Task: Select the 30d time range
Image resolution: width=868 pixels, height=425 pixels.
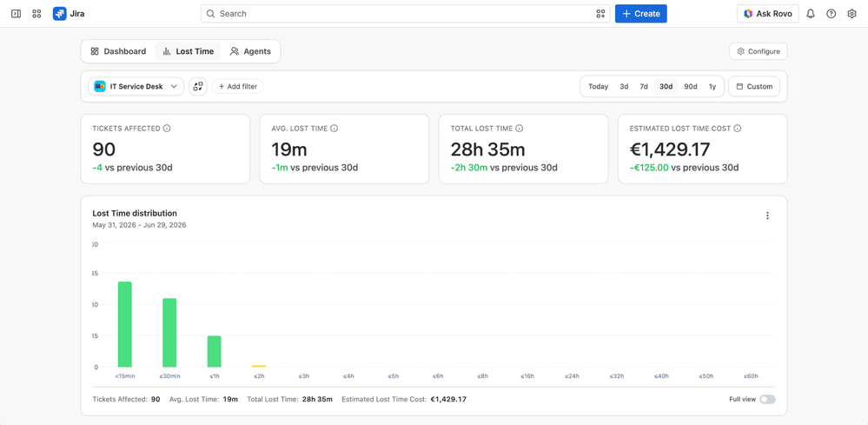Action: click(666, 86)
